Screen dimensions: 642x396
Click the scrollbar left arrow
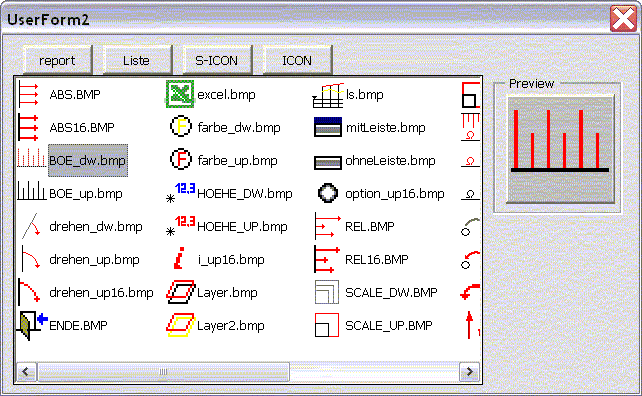(26, 371)
